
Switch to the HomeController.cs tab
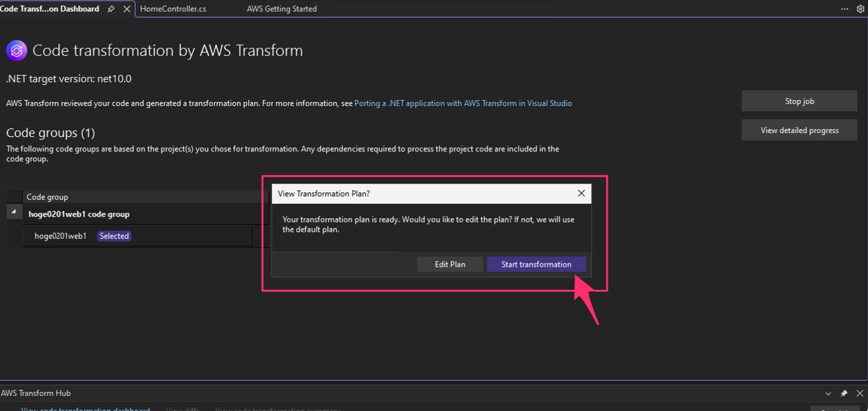(x=173, y=9)
